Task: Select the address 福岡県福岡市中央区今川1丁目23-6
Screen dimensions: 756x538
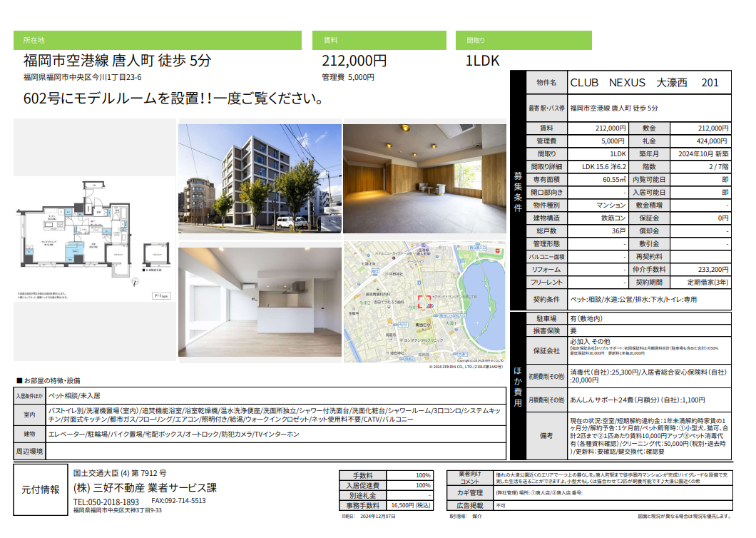Action: coord(83,77)
